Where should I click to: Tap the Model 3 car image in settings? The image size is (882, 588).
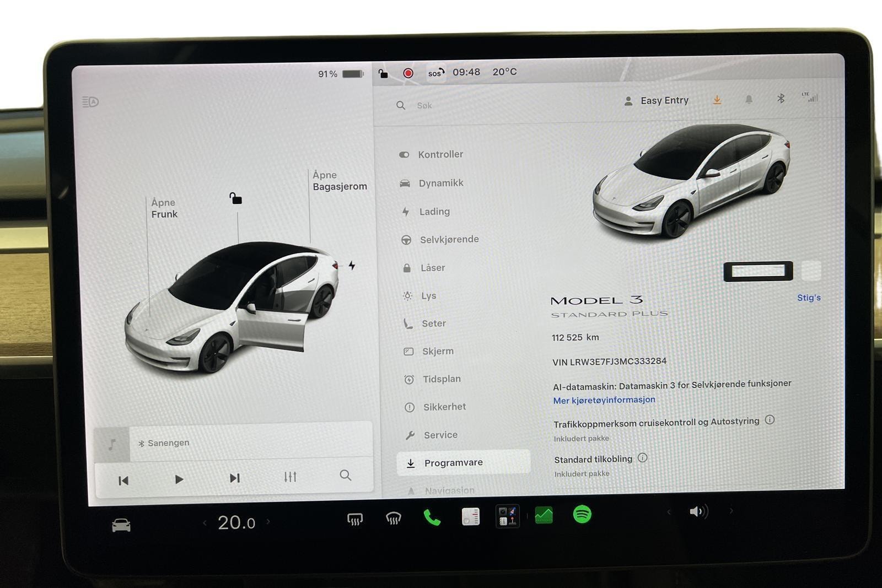click(691, 182)
